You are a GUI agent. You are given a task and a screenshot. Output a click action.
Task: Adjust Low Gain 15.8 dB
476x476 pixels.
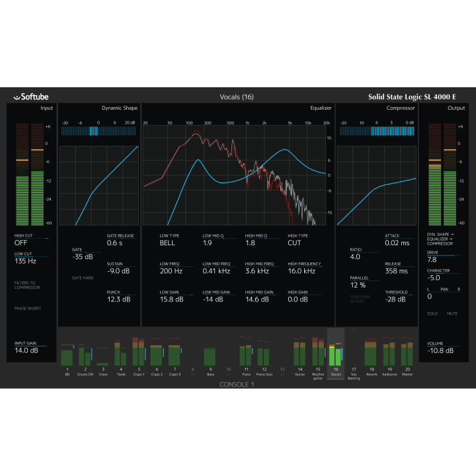177,297
